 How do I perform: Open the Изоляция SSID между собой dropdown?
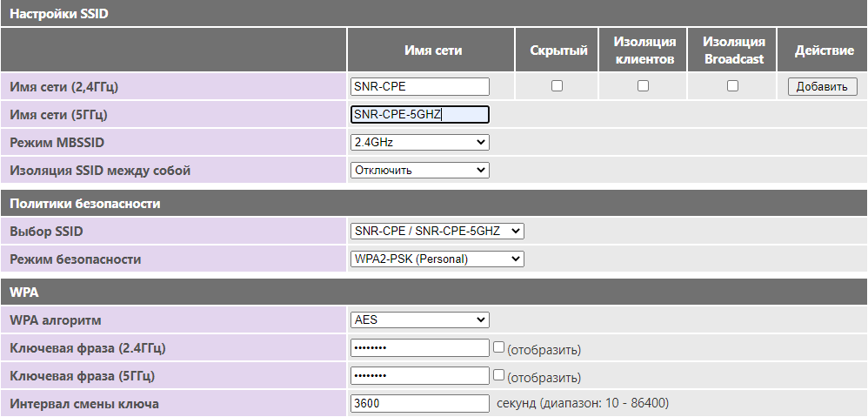click(x=419, y=170)
